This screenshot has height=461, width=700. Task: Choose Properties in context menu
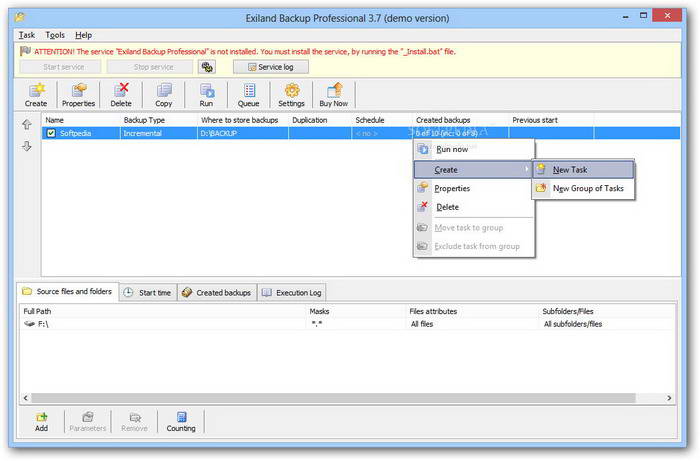(x=474, y=188)
